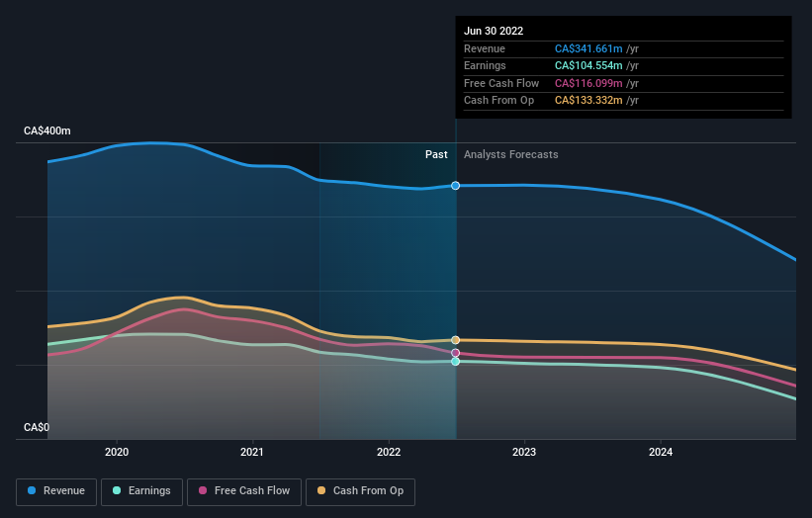This screenshot has height=518, width=812.
Task: Click the Analysts Forecasts label
Action: 510,155
